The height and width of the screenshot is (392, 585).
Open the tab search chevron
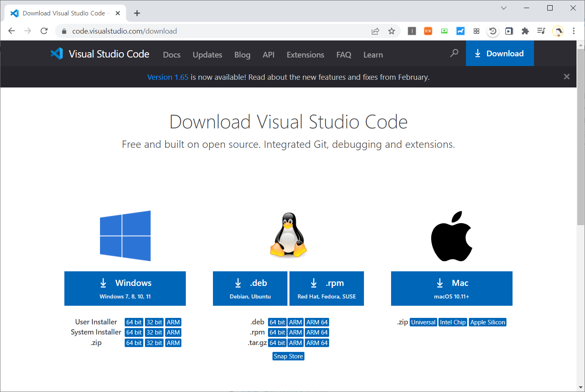coord(504,8)
